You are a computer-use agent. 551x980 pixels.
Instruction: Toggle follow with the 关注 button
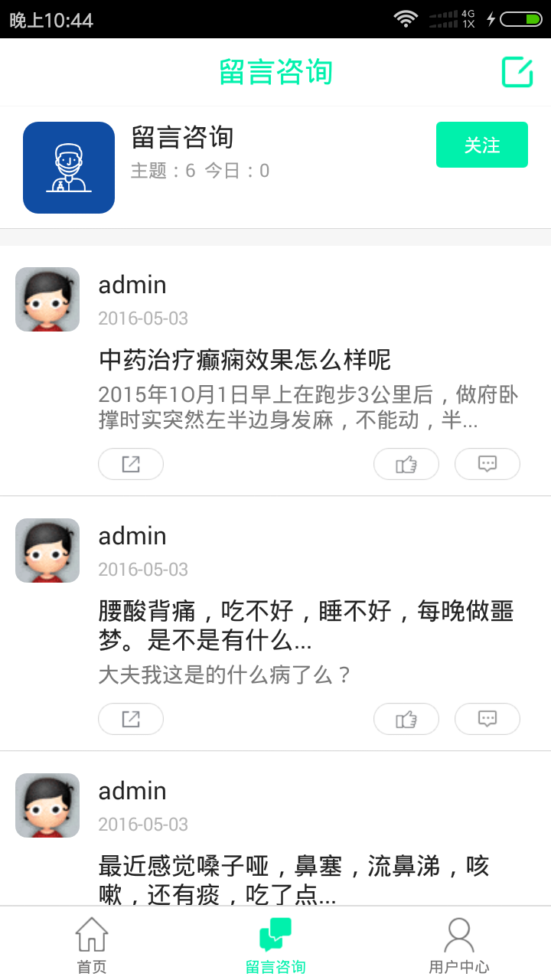tap(482, 145)
